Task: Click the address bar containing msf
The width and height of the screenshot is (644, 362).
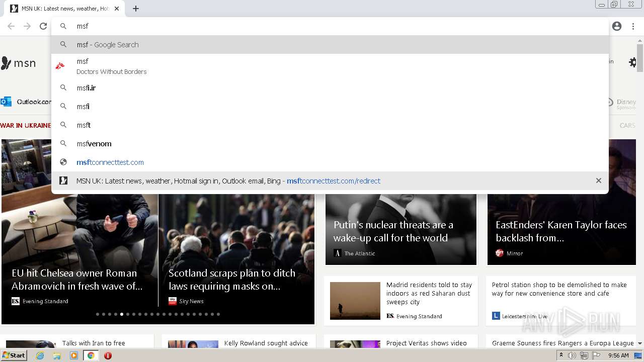Action: tap(330, 26)
